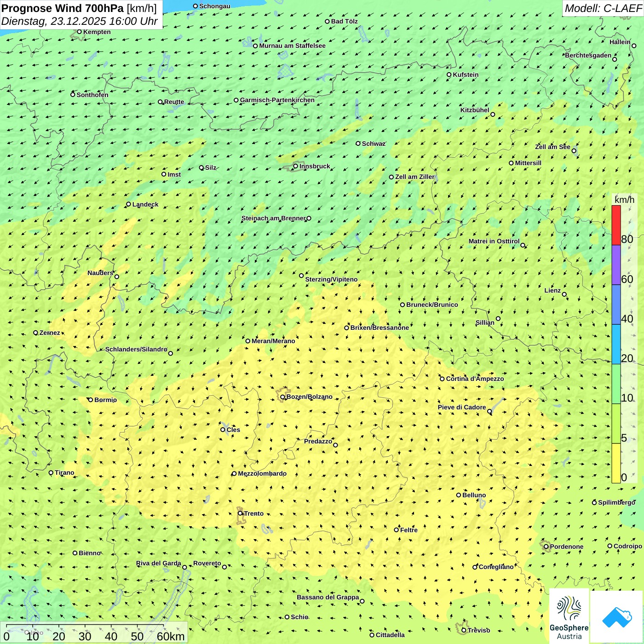644x644 pixels.
Task: Select the Lienz city label
Action: (552, 290)
